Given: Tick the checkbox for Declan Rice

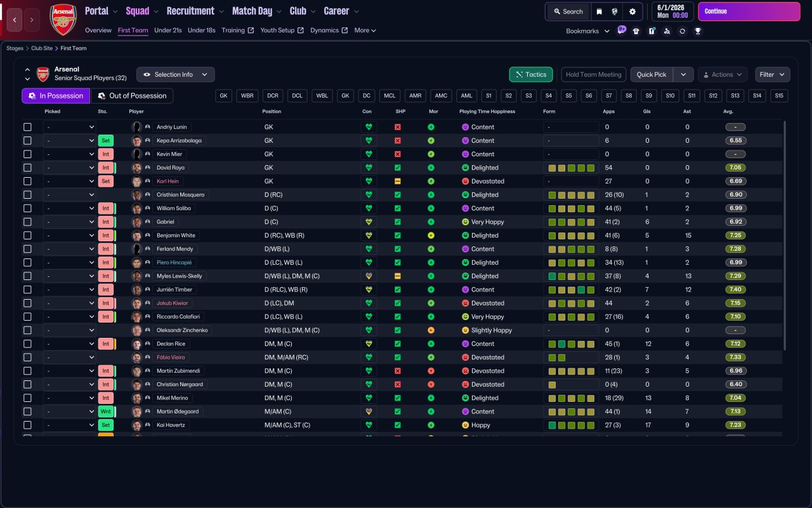Looking at the screenshot, I should (27, 344).
